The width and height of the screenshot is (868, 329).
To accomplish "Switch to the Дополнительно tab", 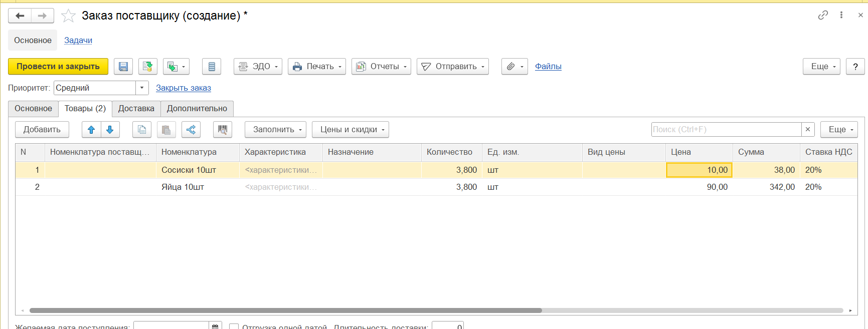I will tap(197, 109).
